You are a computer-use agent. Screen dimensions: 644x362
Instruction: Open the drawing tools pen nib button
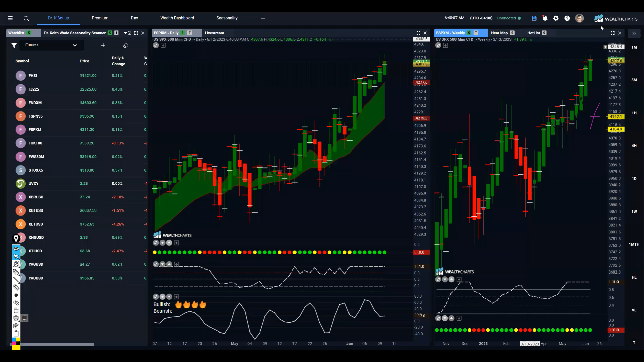coord(16,238)
